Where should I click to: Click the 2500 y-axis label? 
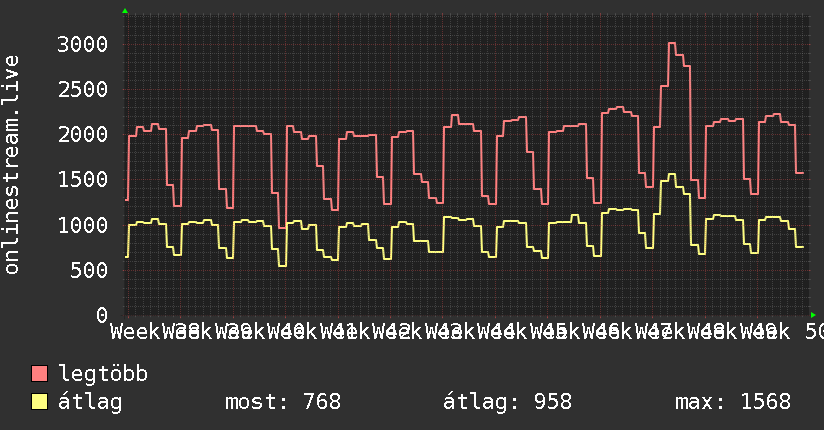83,89
